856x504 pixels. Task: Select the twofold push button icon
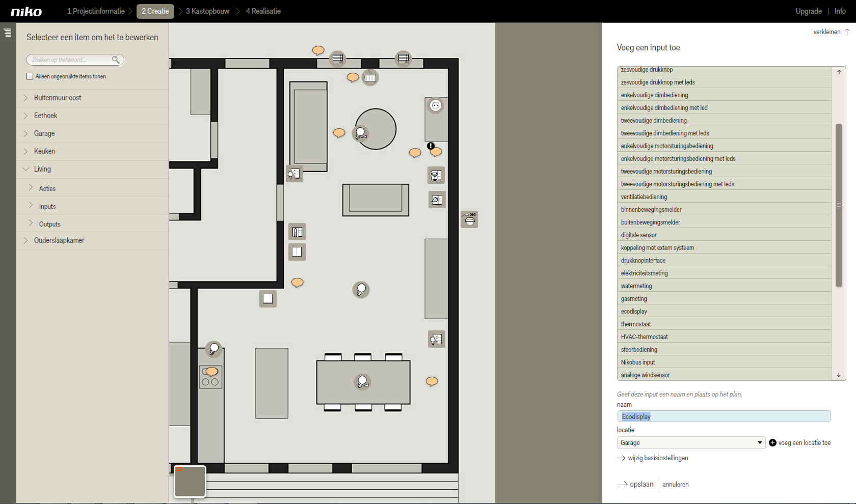coord(297,251)
